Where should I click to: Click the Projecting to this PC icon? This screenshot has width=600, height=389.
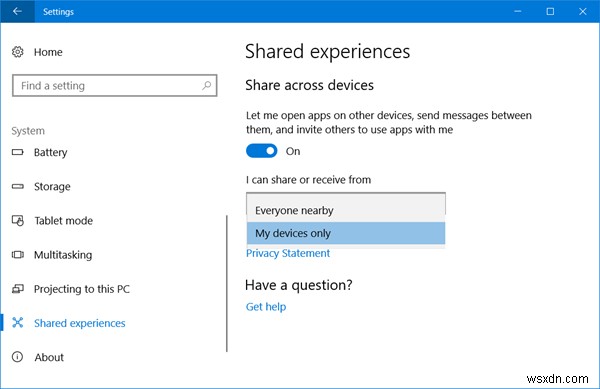point(18,288)
